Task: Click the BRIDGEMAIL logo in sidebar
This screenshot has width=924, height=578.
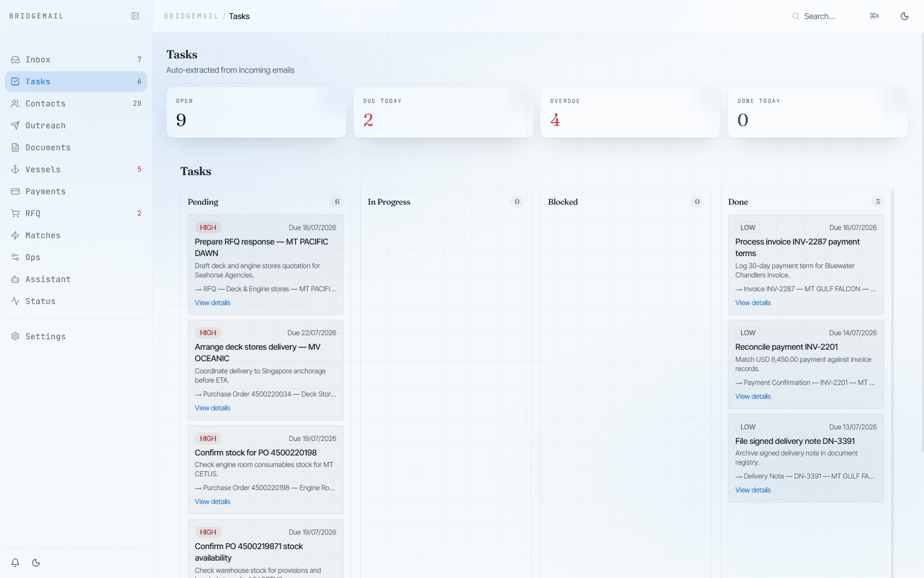Action: click(36, 16)
